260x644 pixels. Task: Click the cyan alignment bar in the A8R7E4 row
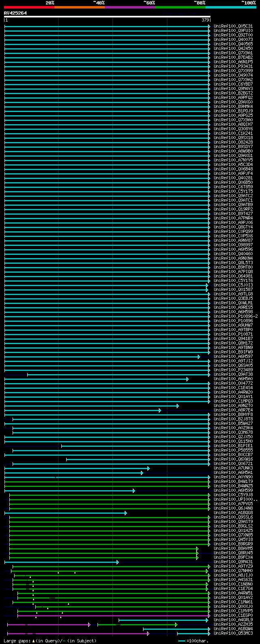(83, 410)
